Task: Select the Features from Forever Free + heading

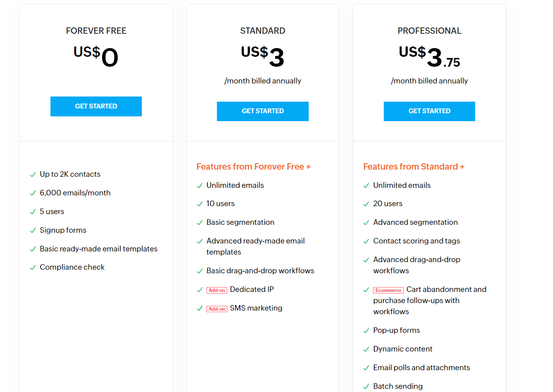Action: click(x=253, y=167)
